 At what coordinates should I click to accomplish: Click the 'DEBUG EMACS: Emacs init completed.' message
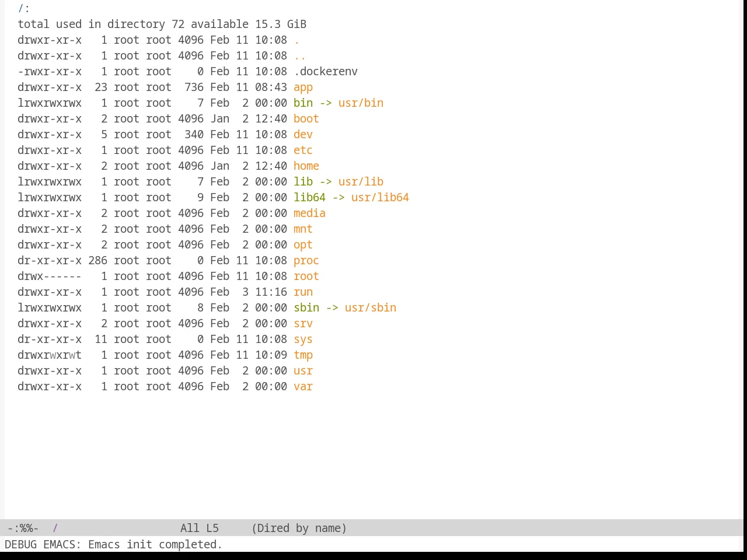click(x=113, y=544)
